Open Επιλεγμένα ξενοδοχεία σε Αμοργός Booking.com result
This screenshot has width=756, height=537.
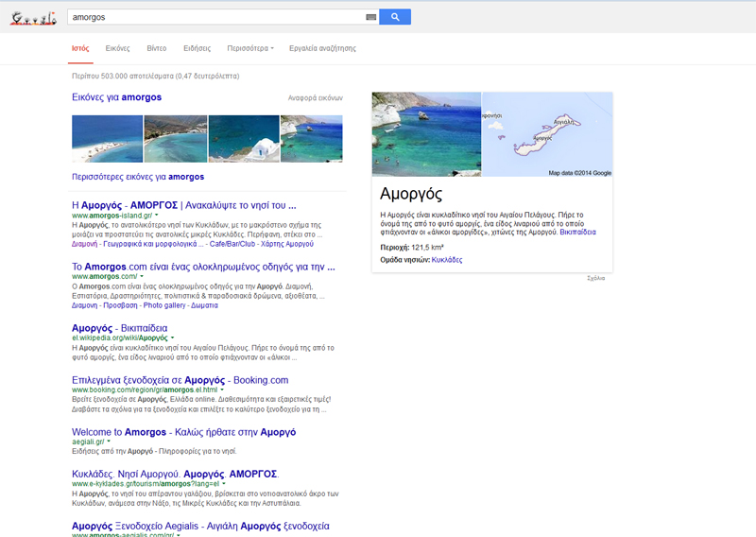(x=180, y=380)
